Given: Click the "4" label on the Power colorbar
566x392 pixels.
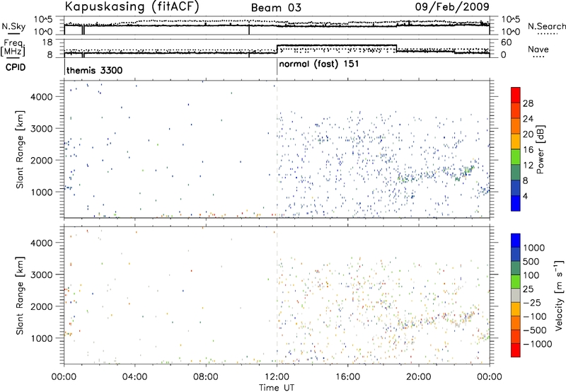Looking at the screenshot, I should coord(525,196).
